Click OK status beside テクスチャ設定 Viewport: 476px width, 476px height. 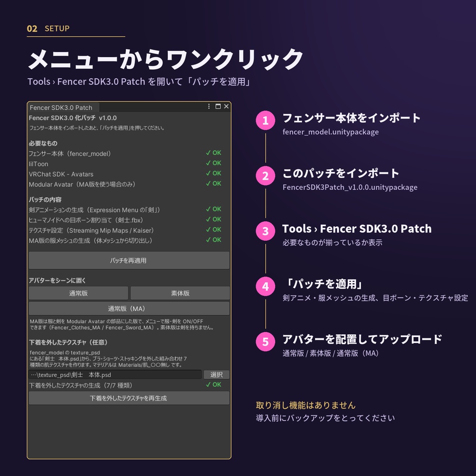[214, 230]
